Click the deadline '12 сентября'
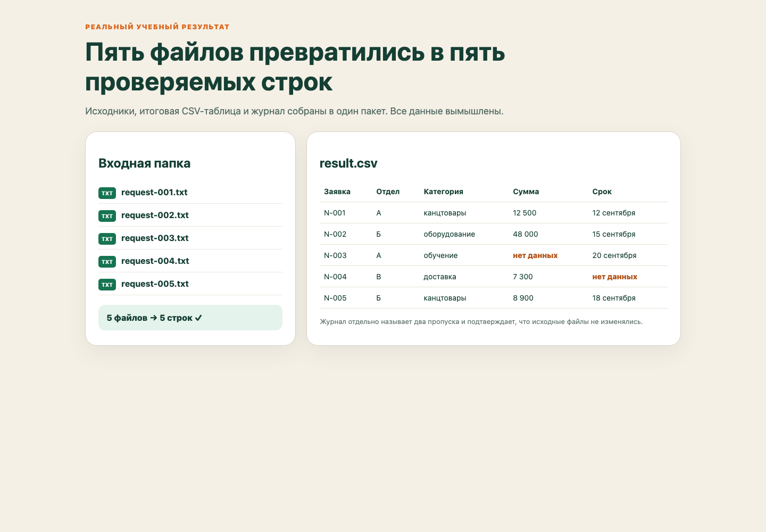Viewport: 766px width, 532px height. coord(614,213)
